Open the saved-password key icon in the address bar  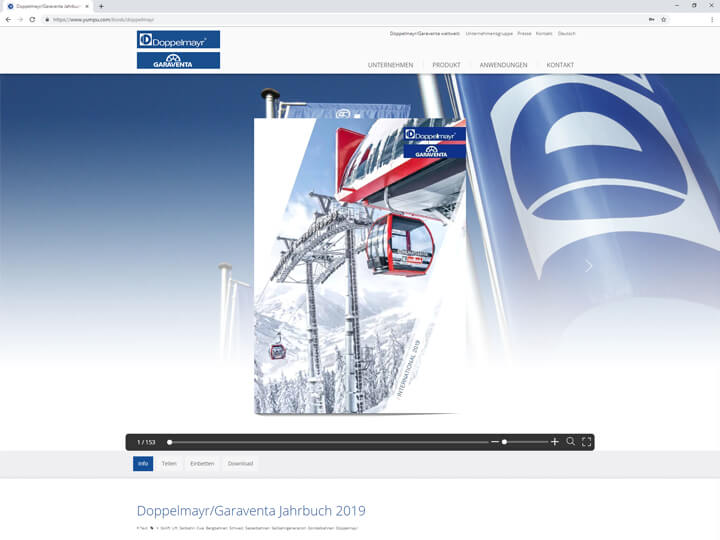tap(651, 20)
